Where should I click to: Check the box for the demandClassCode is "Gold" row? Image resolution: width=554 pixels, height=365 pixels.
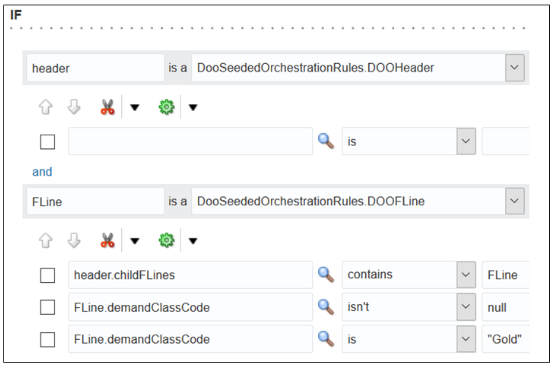pos(47,340)
